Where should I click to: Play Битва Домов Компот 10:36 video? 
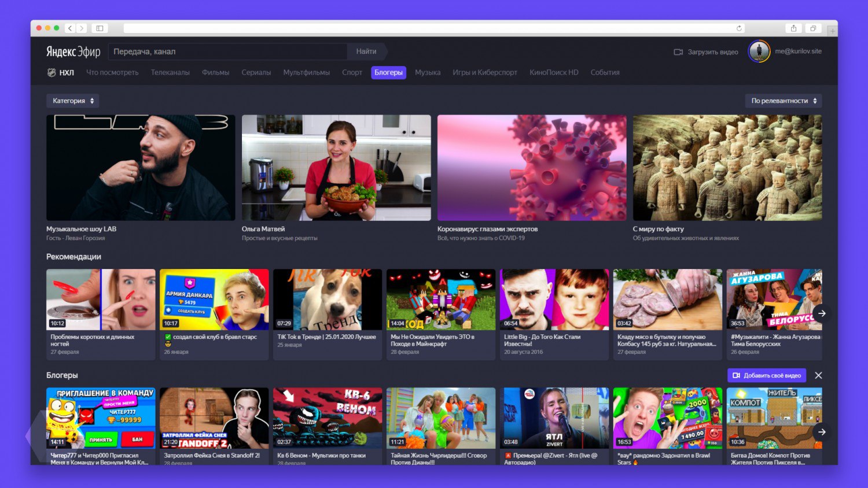pyautogui.click(x=774, y=418)
